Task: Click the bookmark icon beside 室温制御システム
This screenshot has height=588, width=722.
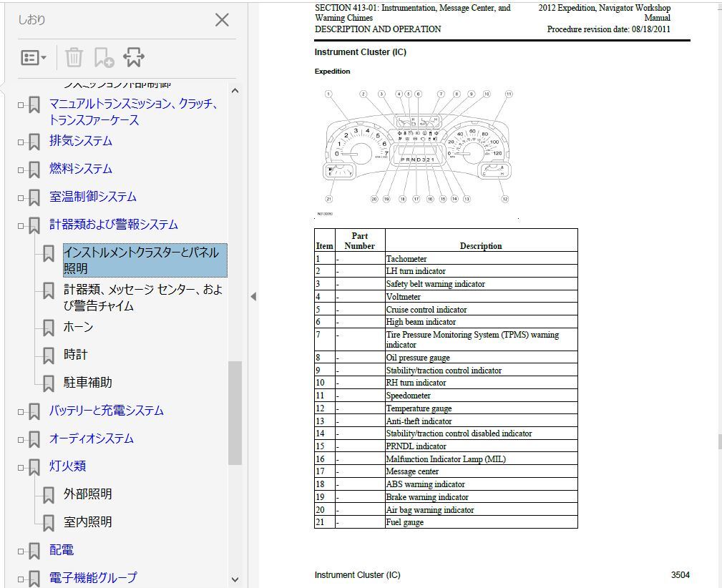Action: [x=34, y=198]
